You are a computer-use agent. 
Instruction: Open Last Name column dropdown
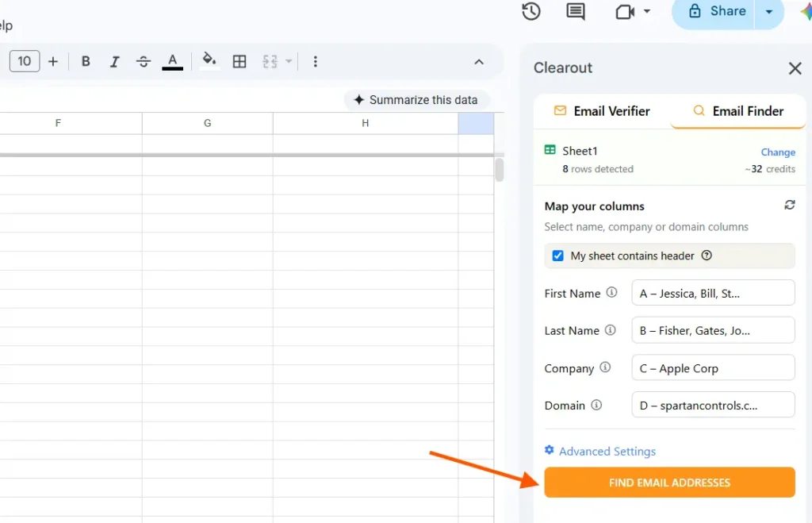713,330
